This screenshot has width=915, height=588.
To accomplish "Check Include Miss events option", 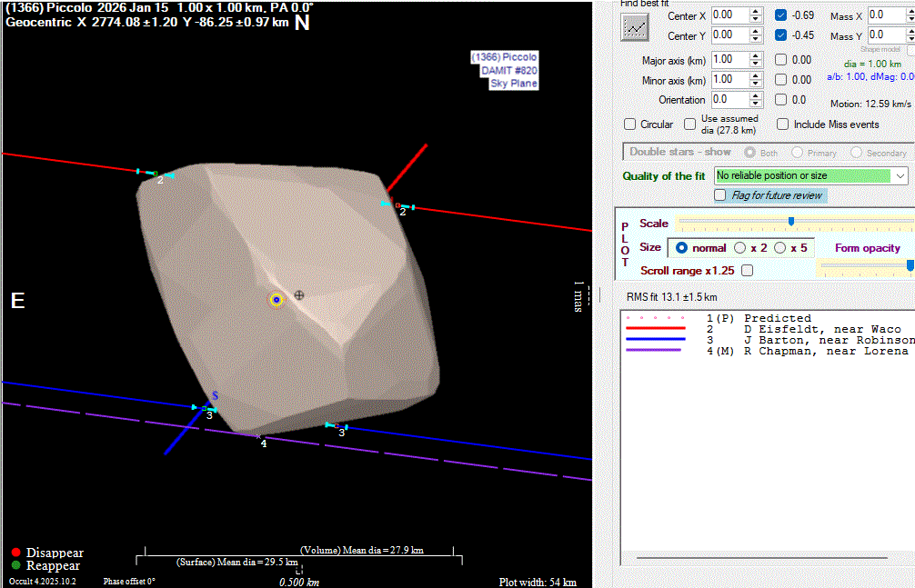I will [783, 125].
